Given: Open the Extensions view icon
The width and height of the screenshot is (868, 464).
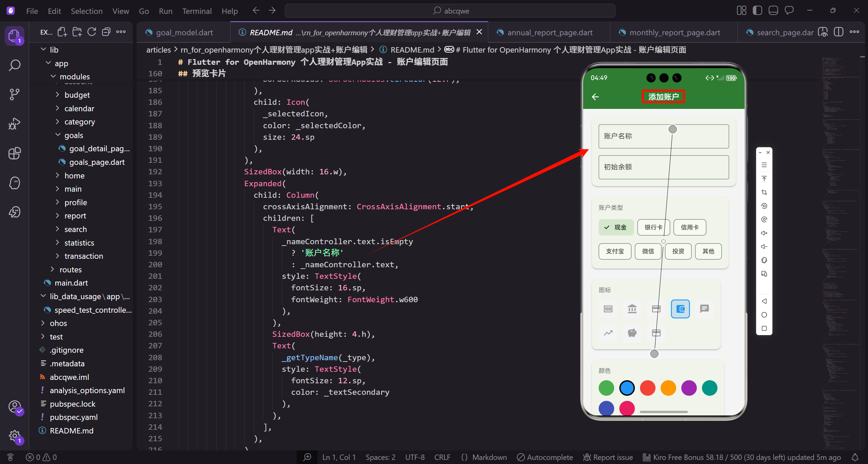Looking at the screenshot, I should pyautogui.click(x=14, y=153).
